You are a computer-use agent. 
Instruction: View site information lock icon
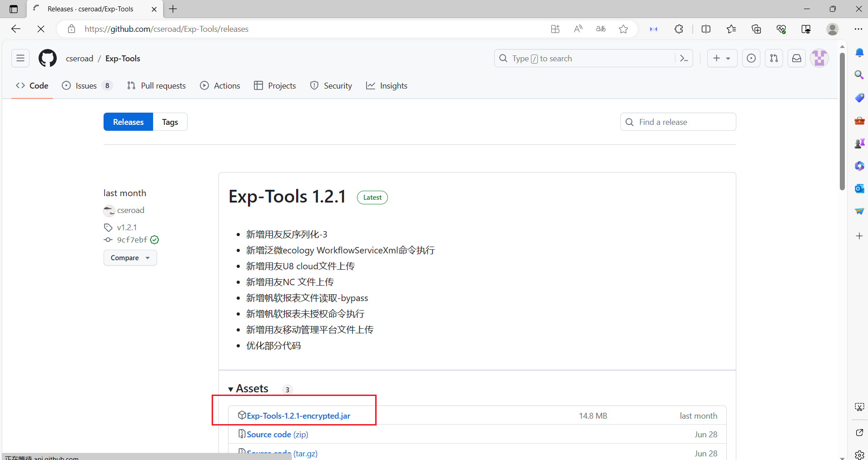coord(71,29)
